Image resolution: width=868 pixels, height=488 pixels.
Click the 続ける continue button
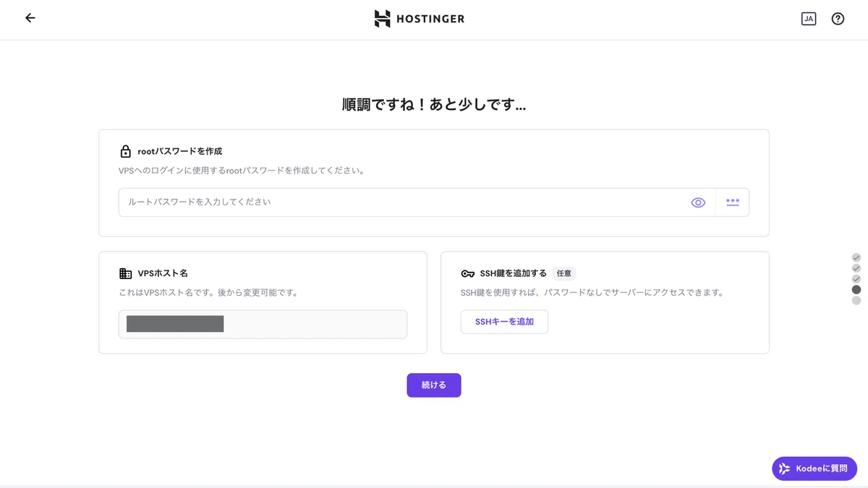click(434, 385)
